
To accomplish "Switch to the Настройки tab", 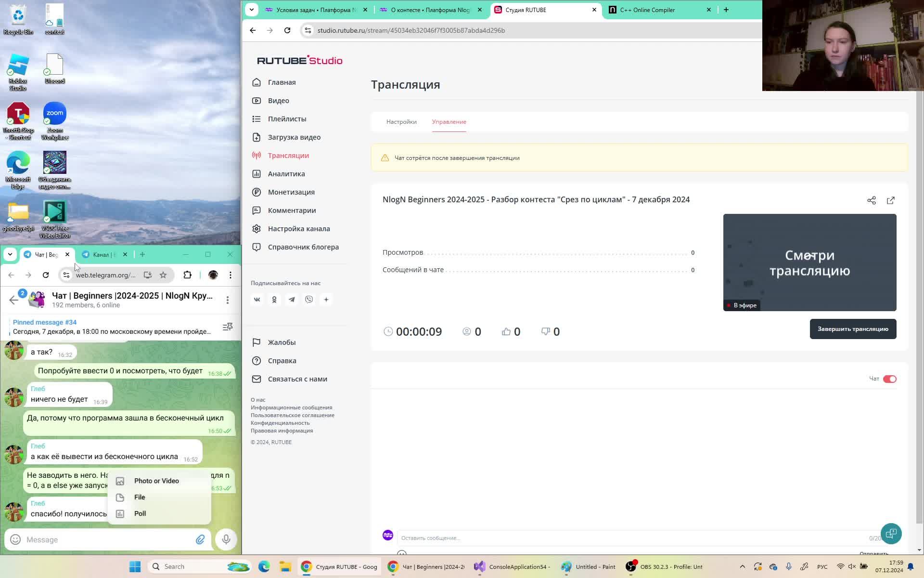I will [401, 122].
